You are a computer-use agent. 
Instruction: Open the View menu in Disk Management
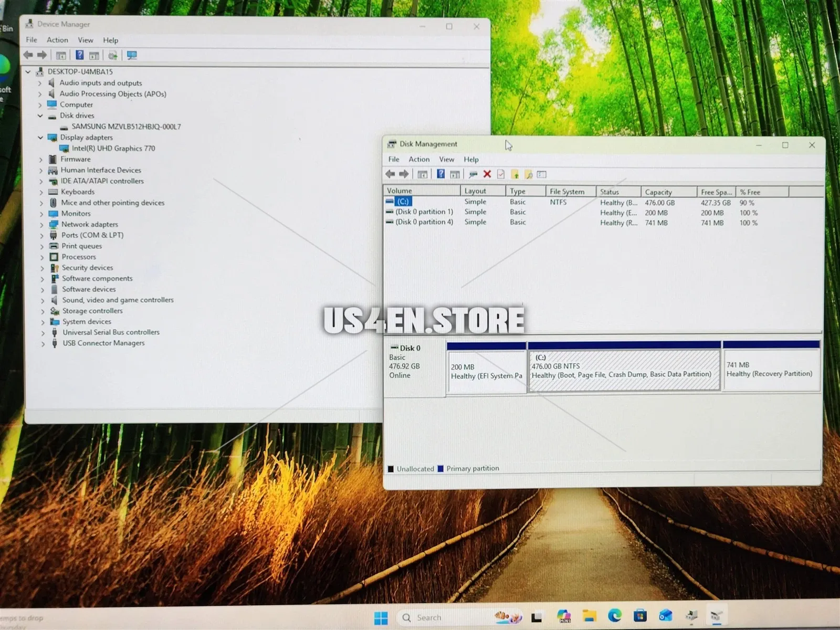[x=446, y=159]
